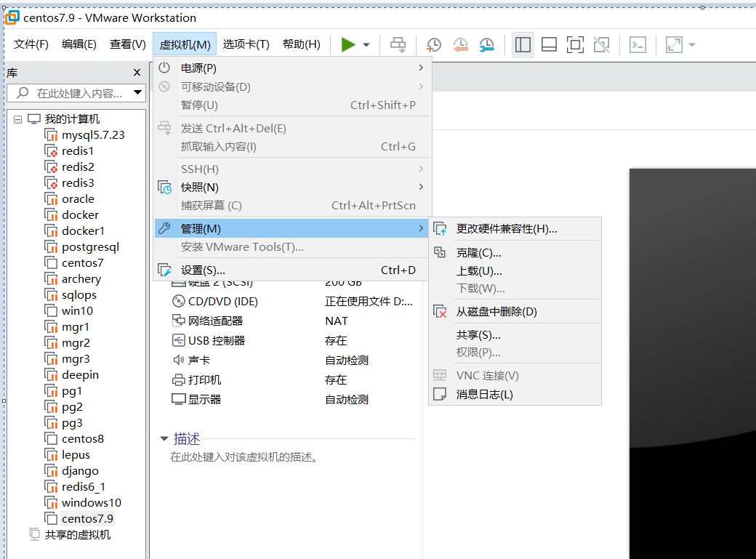756x559 pixels.
Task: Open the snapshot manager toolbar icon
Action: click(x=486, y=45)
